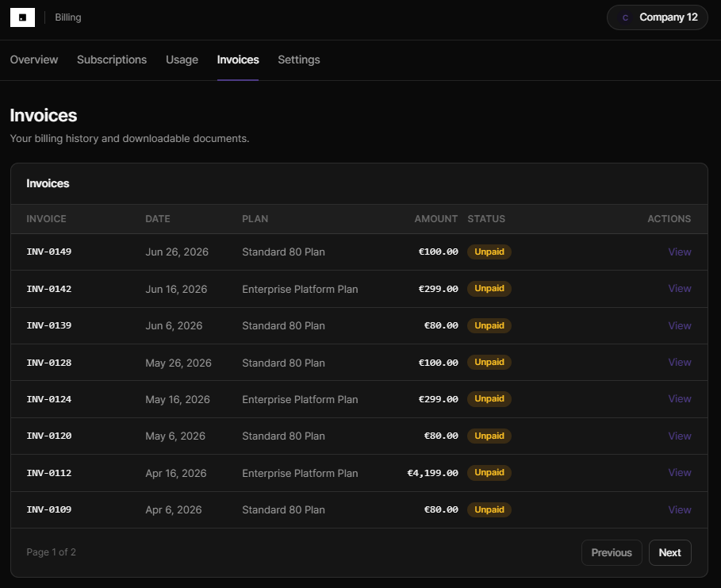Click invoice number INV-0142

pyautogui.click(x=49, y=289)
